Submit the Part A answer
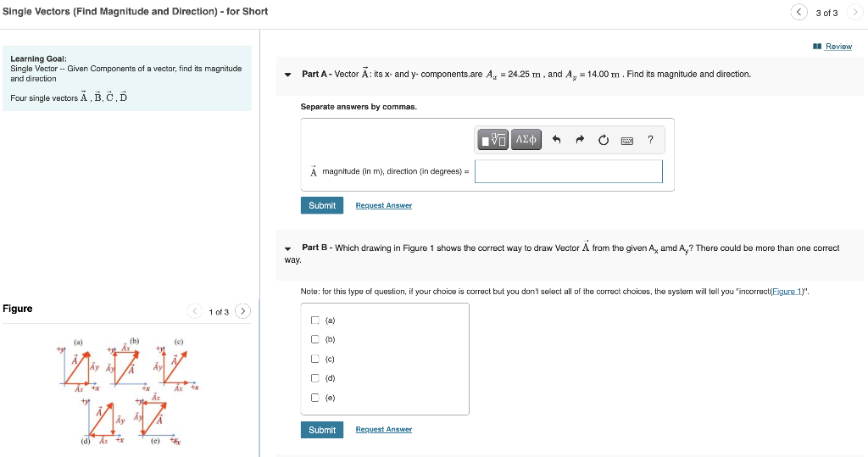Screen dimensions: 868x457 click(322, 205)
